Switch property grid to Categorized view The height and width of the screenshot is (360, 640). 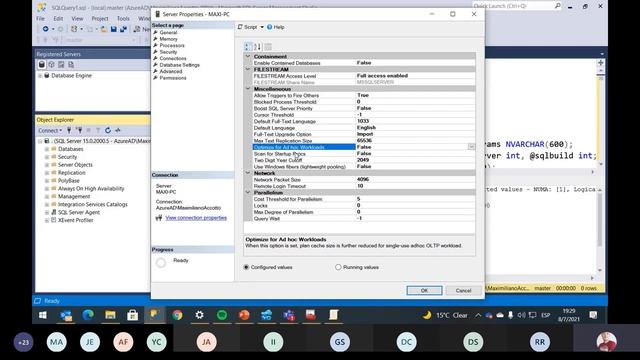(248, 47)
